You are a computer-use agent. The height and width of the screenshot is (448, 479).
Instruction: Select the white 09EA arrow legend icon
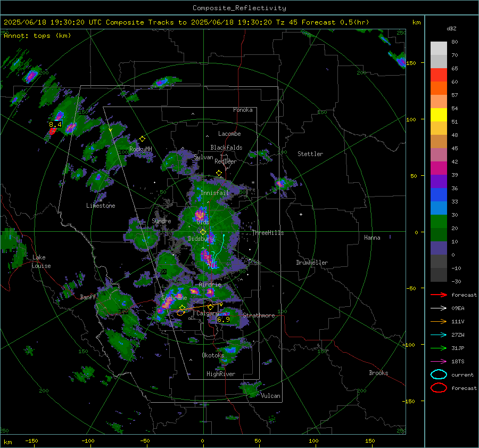pyautogui.click(x=439, y=308)
